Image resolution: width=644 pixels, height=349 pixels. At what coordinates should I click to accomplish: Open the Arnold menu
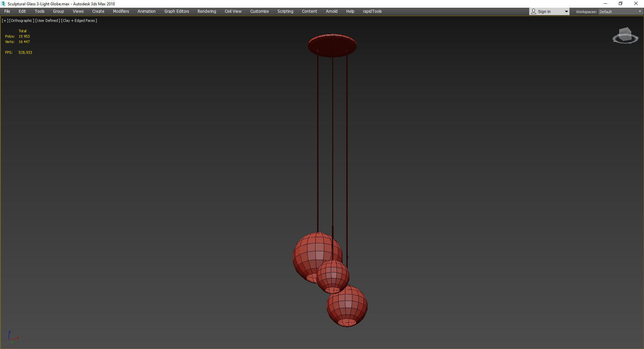pos(332,11)
